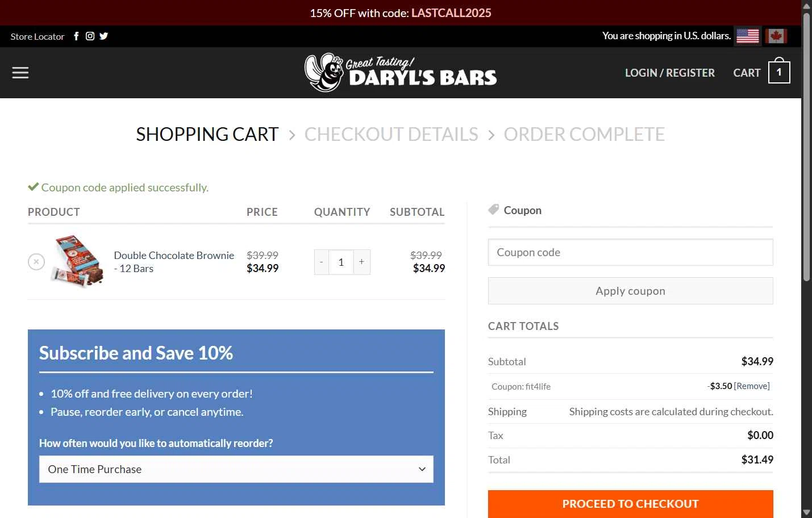The image size is (812, 518).
Task: Select the Order Complete step
Action: click(x=584, y=134)
